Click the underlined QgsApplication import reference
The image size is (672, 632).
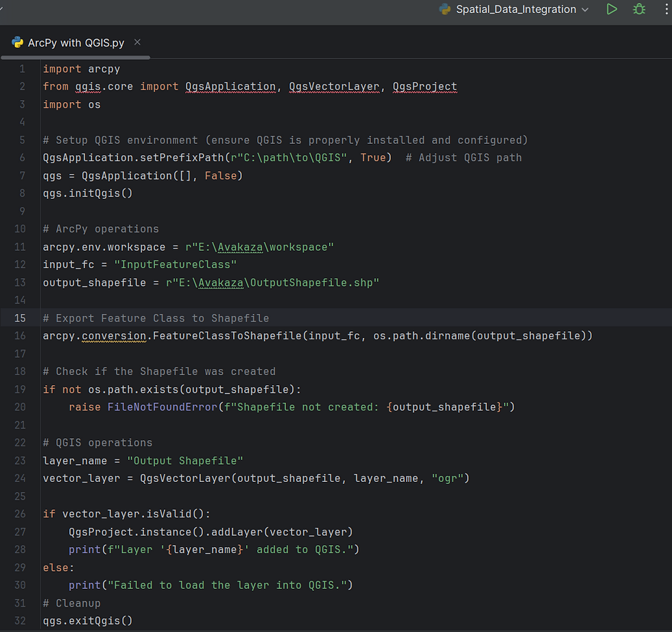coord(230,86)
